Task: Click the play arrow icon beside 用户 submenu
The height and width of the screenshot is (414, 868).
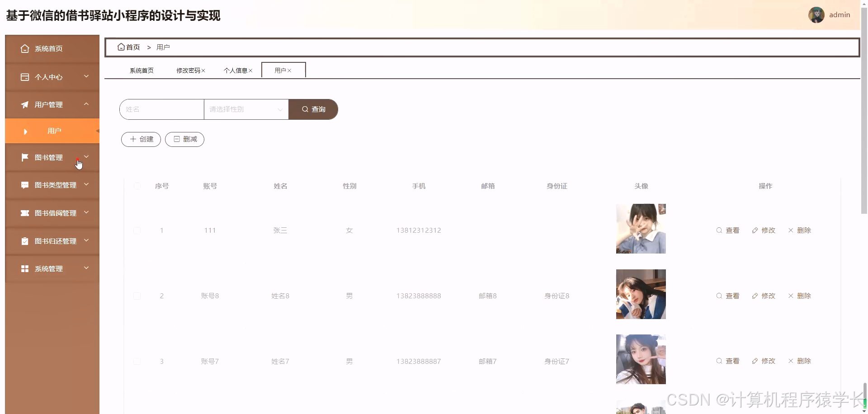Action: pos(25,132)
